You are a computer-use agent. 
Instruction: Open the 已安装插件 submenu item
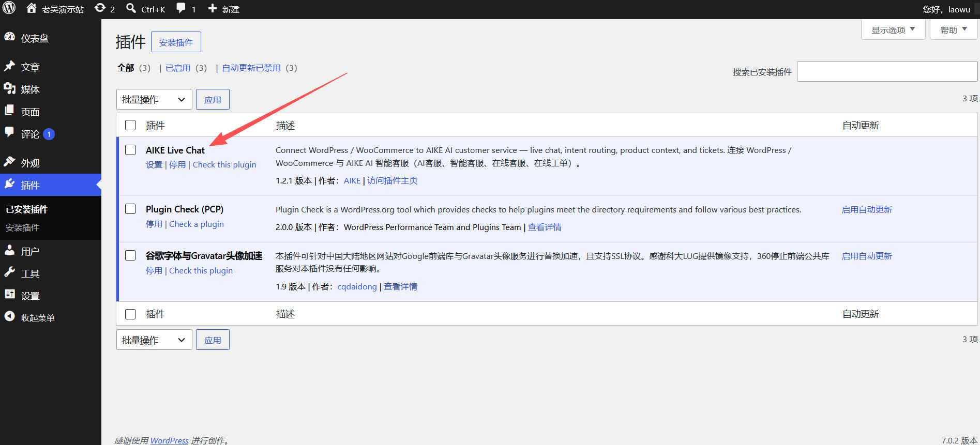click(x=27, y=209)
